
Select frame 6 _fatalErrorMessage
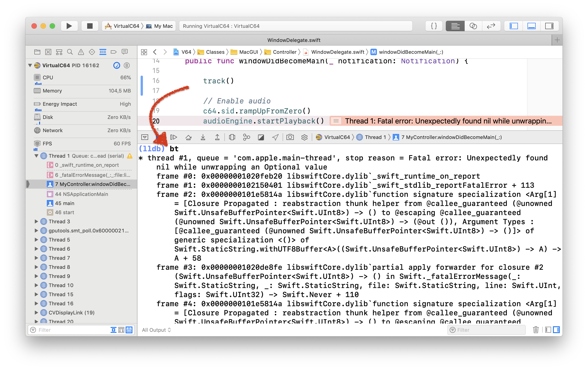click(x=89, y=175)
